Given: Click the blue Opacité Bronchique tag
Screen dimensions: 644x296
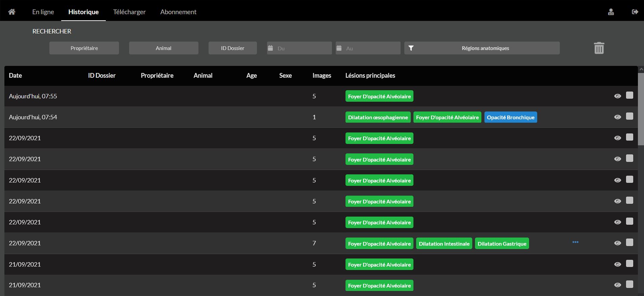Looking at the screenshot, I should [511, 117].
